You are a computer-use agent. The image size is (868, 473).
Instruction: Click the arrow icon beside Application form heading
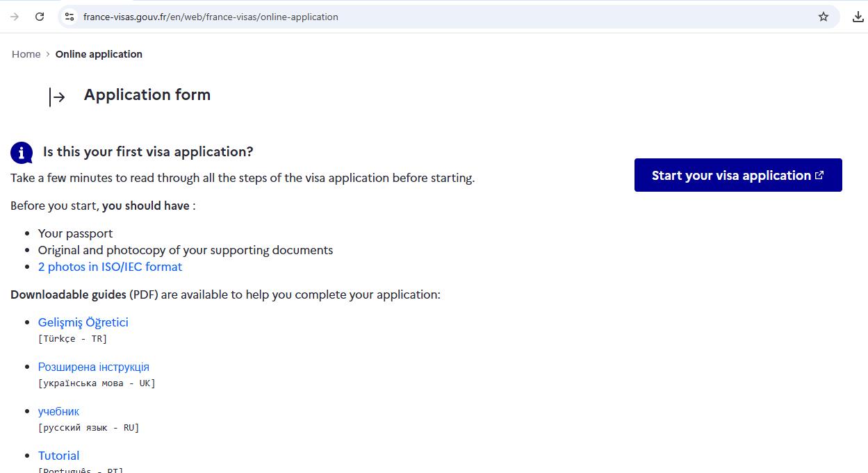[56, 97]
